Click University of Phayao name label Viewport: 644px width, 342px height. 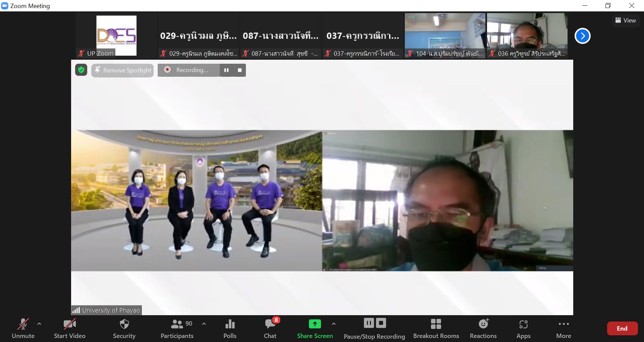point(111,310)
